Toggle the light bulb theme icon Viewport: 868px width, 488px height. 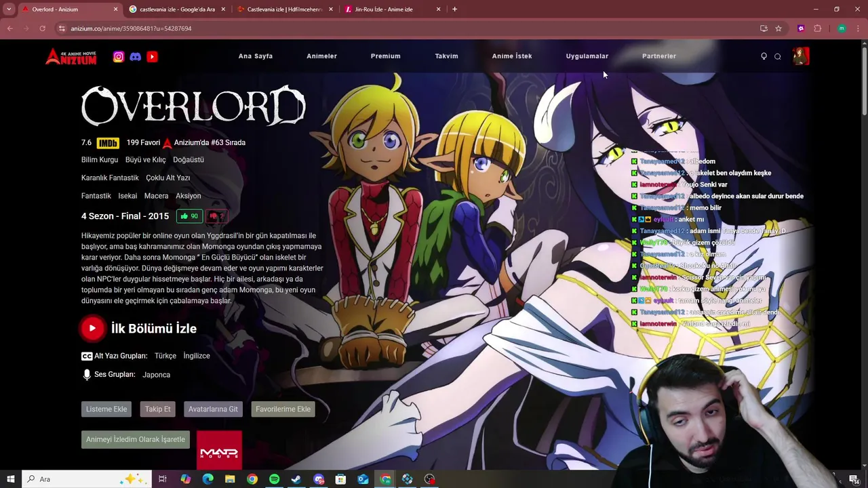coord(764,56)
